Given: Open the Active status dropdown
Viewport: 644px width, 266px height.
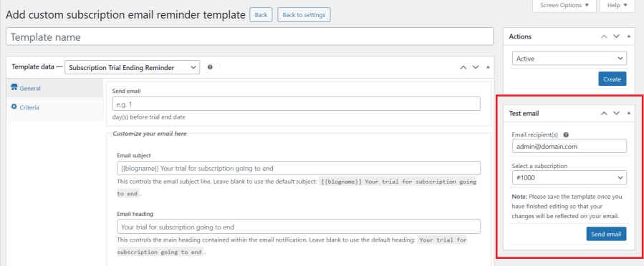Looking at the screenshot, I should coord(569,59).
